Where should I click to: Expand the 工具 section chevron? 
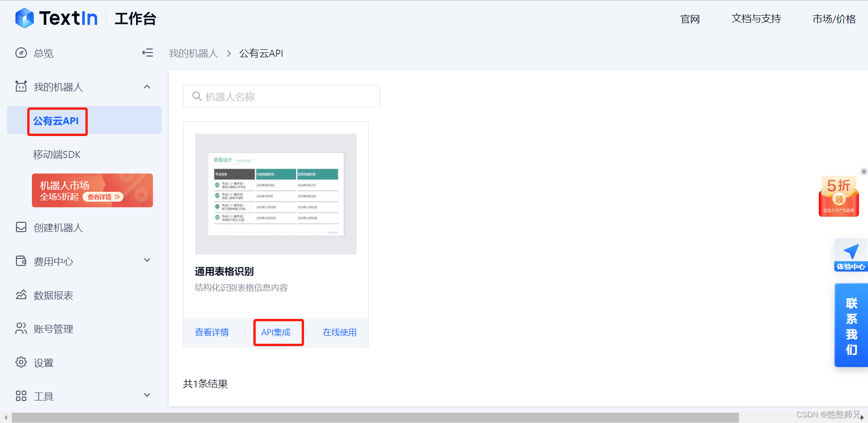pos(147,395)
